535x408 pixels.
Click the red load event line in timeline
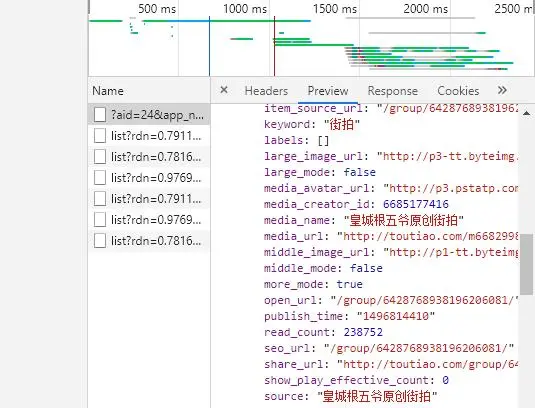click(274, 46)
